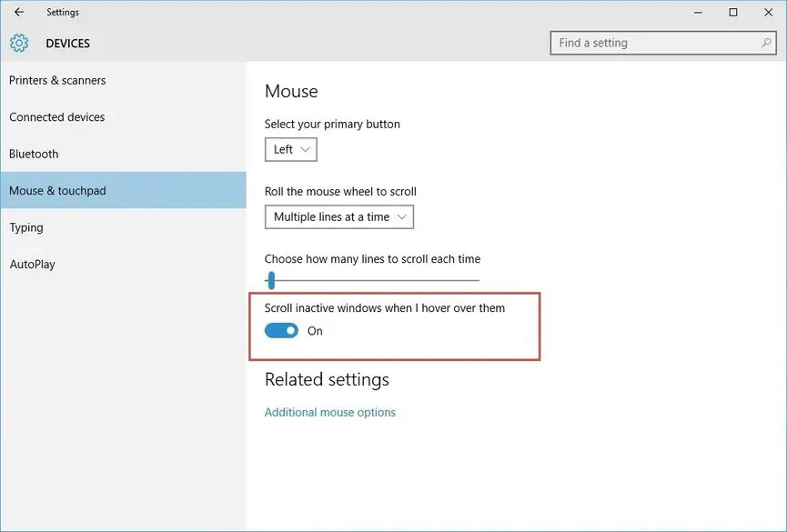Select Mouse & touchpad settings
This screenshot has height=532, width=787.
(57, 190)
